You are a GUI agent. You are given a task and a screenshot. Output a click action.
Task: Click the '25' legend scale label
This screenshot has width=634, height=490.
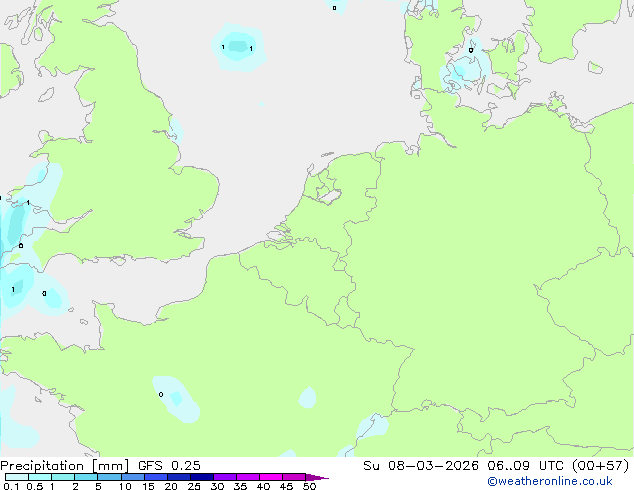pyautogui.click(x=194, y=486)
